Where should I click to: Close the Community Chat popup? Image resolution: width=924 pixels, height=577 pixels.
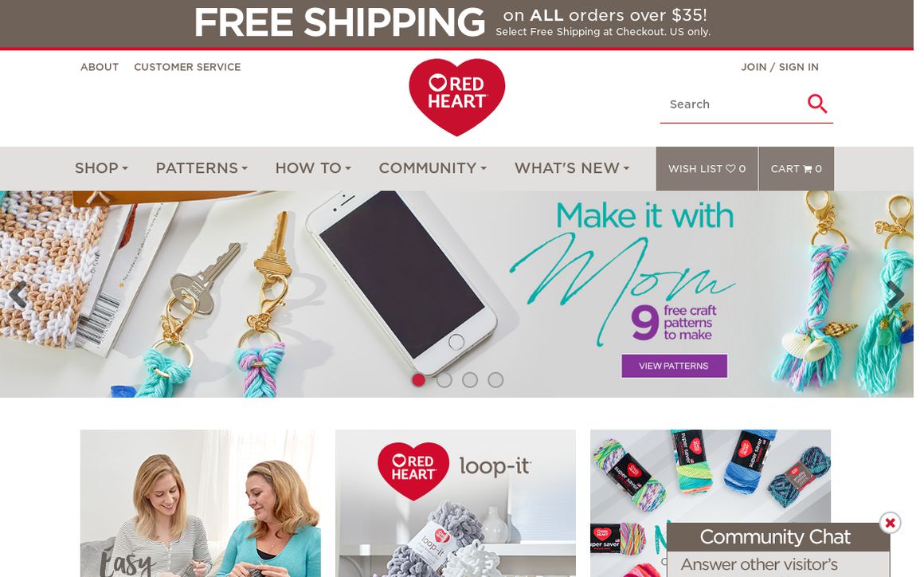click(890, 523)
